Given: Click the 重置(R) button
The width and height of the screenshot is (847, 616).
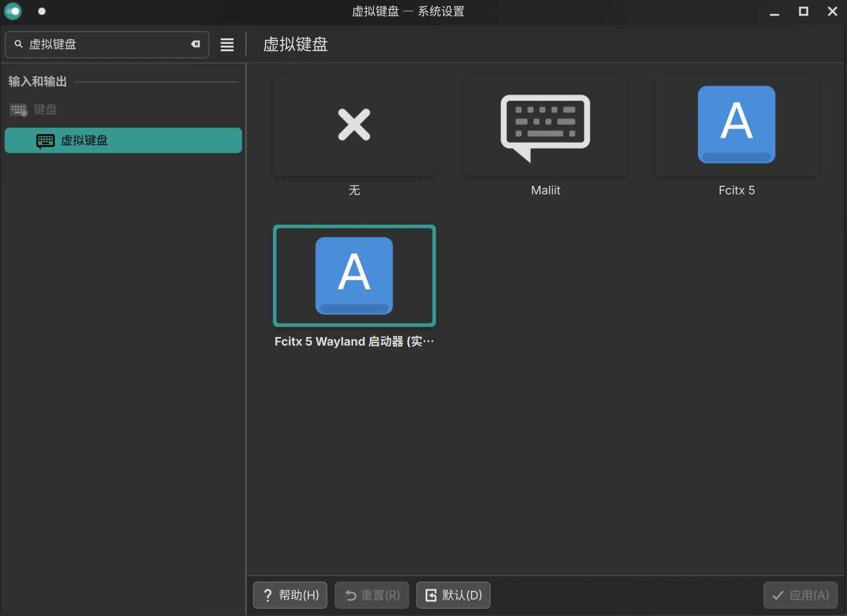Looking at the screenshot, I should (x=372, y=595).
